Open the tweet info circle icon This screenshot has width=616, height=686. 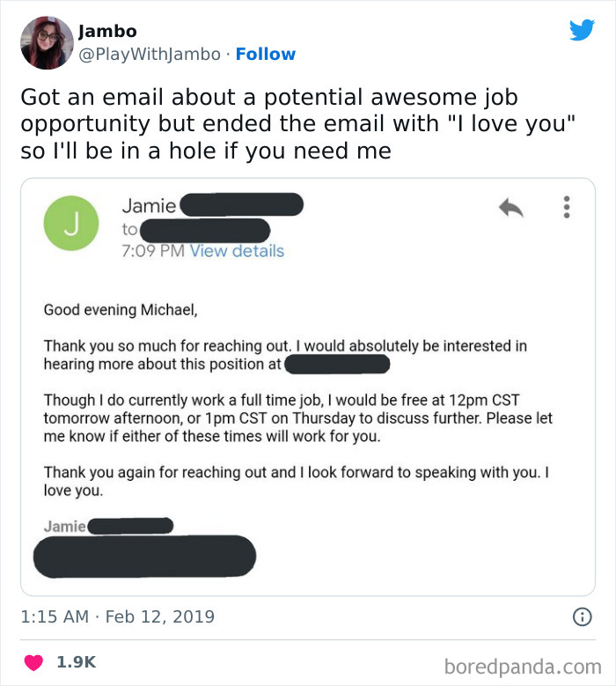click(x=582, y=617)
